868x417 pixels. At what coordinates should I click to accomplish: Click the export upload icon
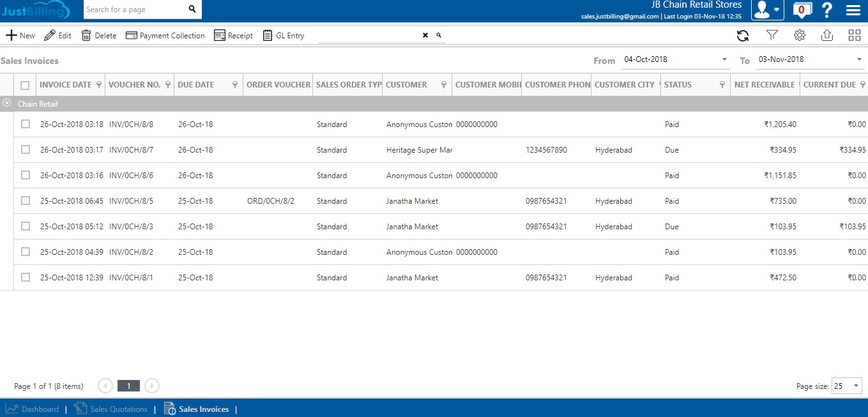pos(827,36)
